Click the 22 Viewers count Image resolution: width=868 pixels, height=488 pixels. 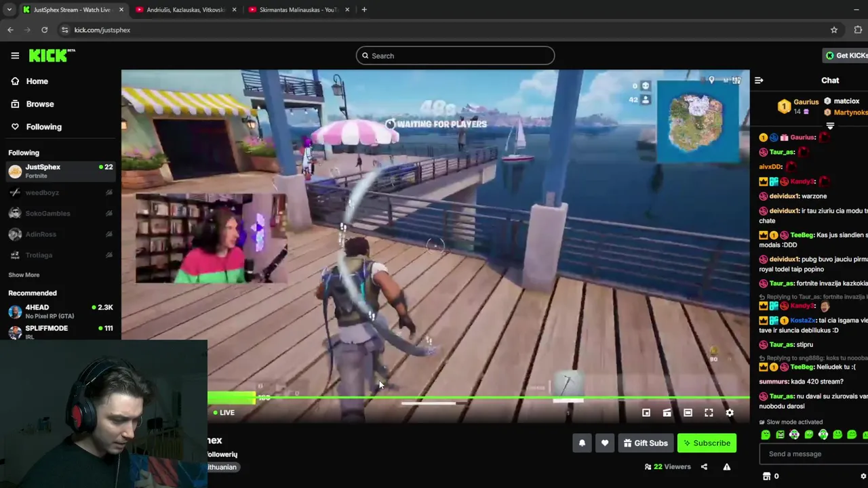click(667, 467)
